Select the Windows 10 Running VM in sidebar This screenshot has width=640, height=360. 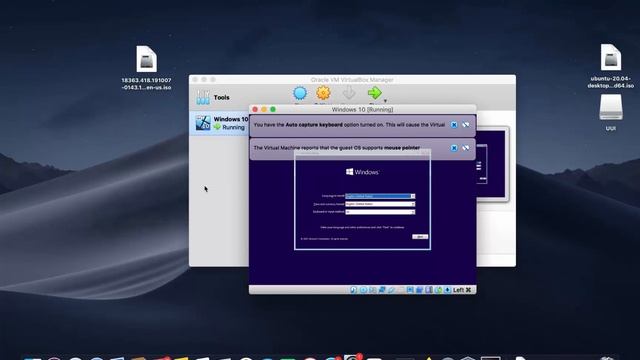click(220, 123)
